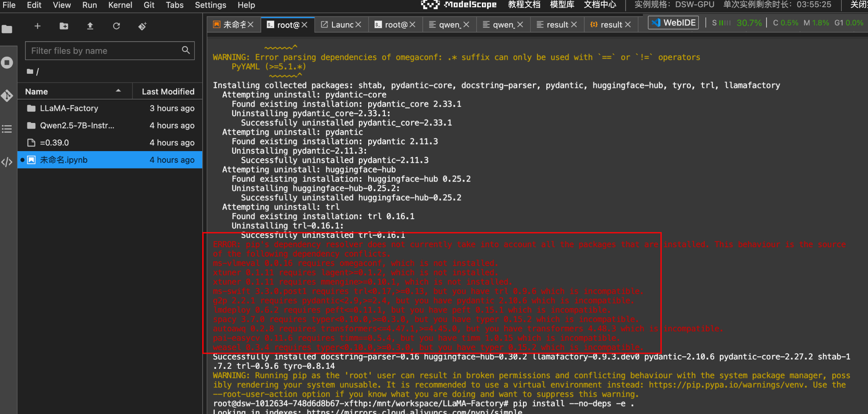The image size is (868, 414).
Task: Open the code snippets sidebar icon
Action: tap(7, 162)
